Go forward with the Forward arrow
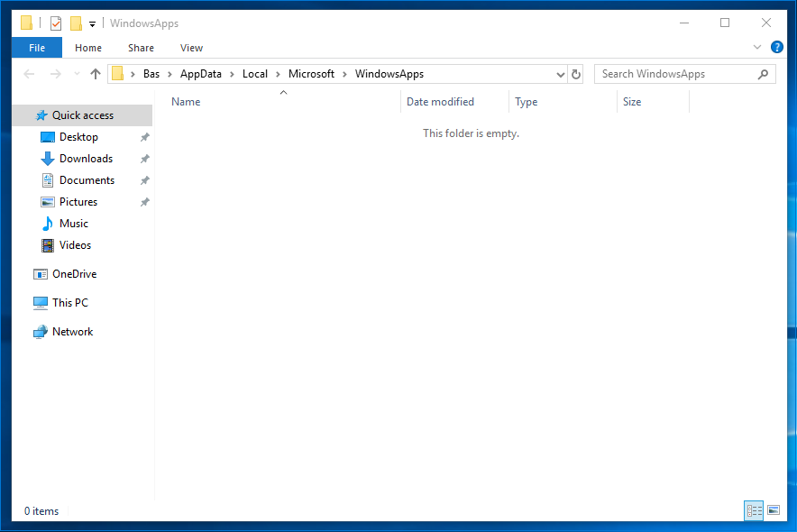 click(x=55, y=74)
